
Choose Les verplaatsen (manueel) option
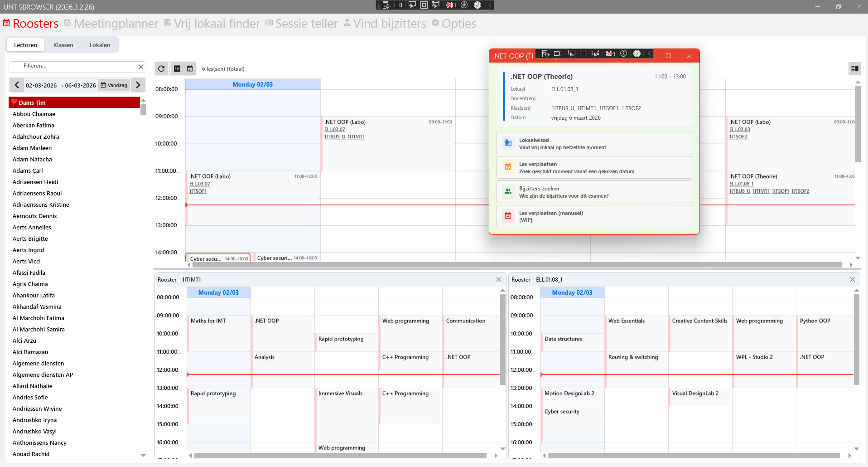pyautogui.click(x=594, y=216)
